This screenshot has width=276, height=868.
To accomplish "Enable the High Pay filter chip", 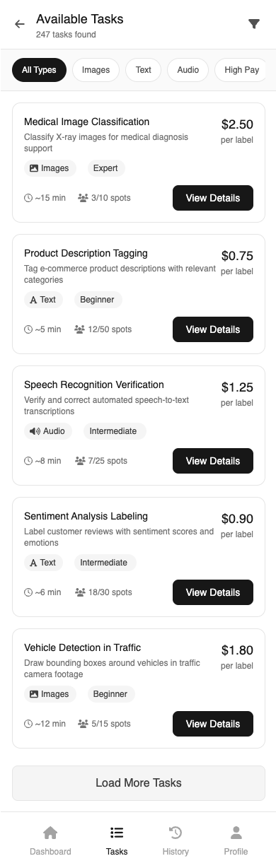I will coord(241,70).
